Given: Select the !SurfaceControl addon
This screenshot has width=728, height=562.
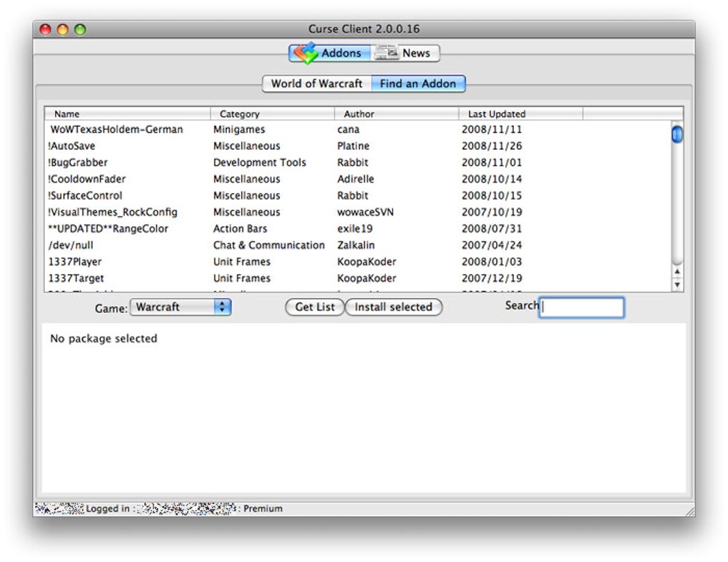Looking at the screenshot, I should point(358,195).
